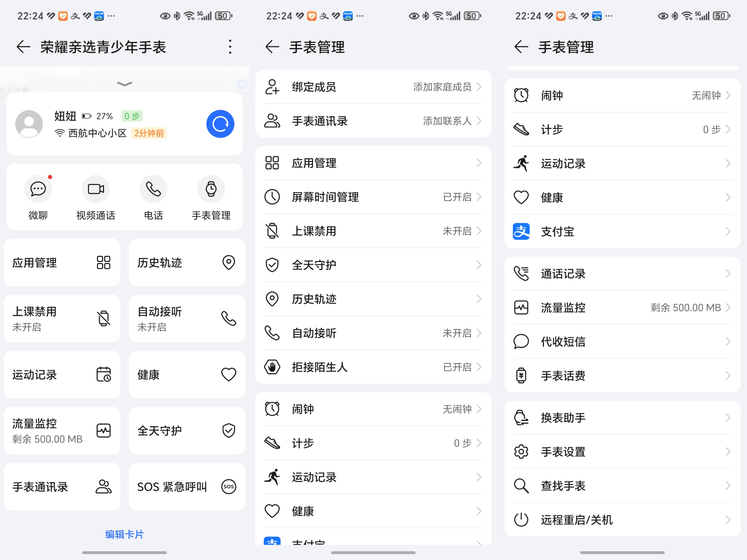Open 绑定成员 add-member icon
This screenshot has width=747, height=560.
click(x=272, y=87)
